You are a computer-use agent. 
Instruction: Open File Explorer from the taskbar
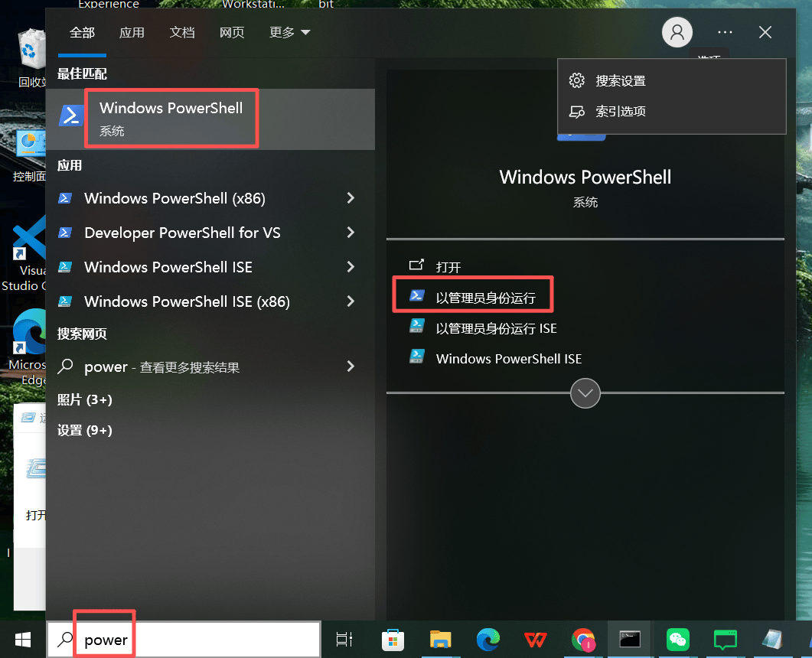pos(440,640)
